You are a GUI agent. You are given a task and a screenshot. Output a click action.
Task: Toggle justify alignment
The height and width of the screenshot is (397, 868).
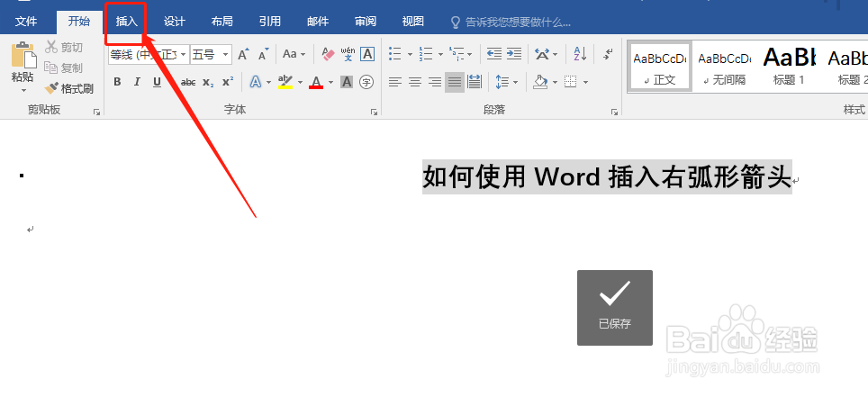click(455, 82)
